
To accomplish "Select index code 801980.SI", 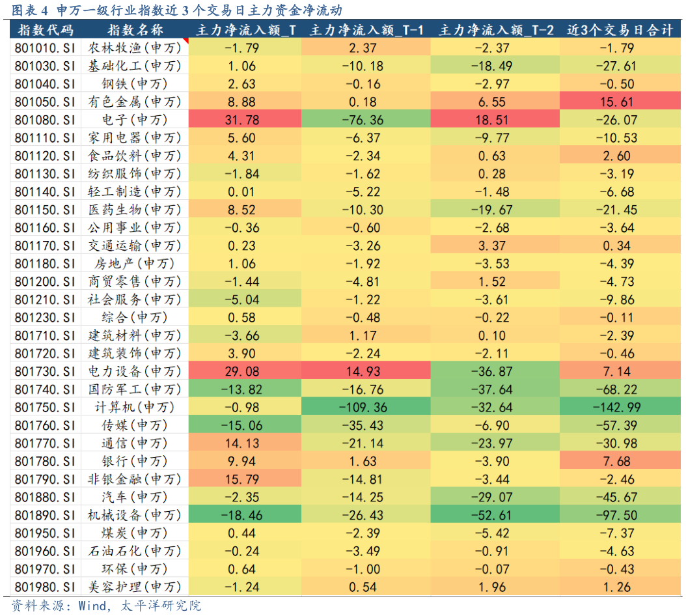I will click(45, 587).
